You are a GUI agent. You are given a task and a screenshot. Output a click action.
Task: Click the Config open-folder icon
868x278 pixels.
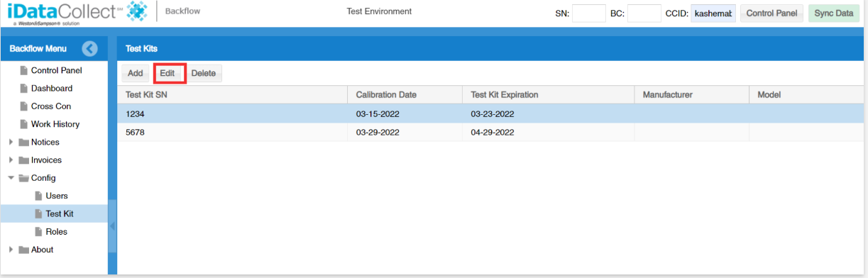pyautogui.click(x=23, y=178)
